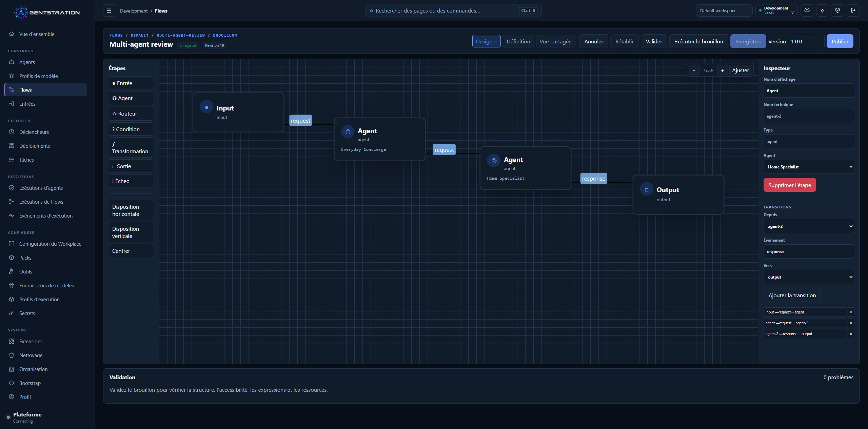Open Secrets in sidebar
Image resolution: width=868 pixels, height=429 pixels.
click(x=45, y=313)
